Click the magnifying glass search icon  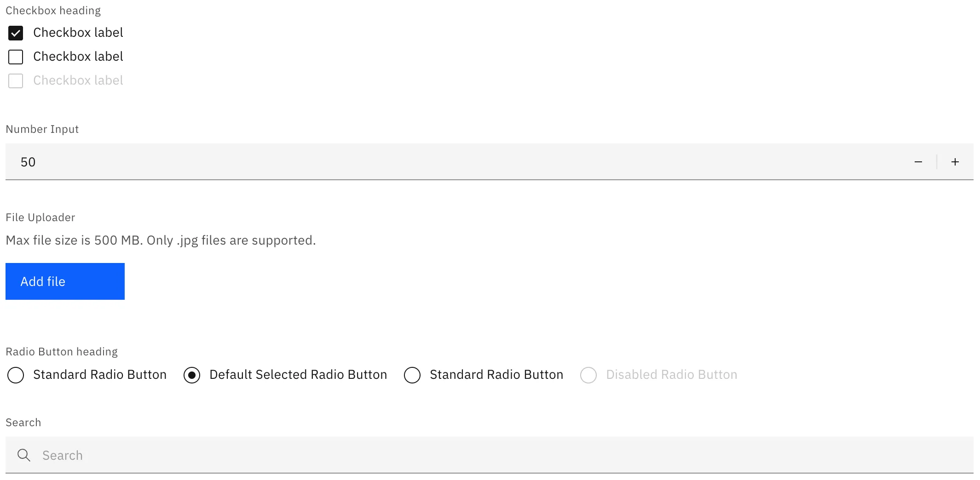[x=23, y=455]
